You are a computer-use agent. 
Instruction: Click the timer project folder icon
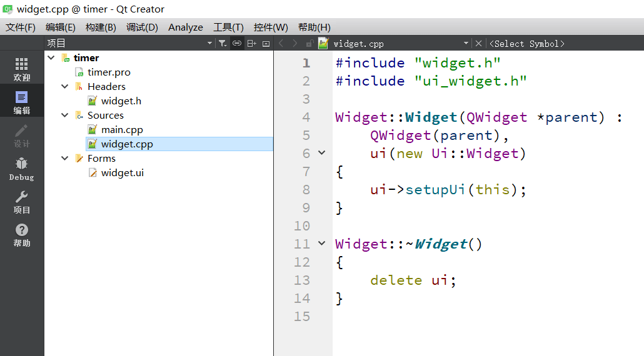click(65, 58)
